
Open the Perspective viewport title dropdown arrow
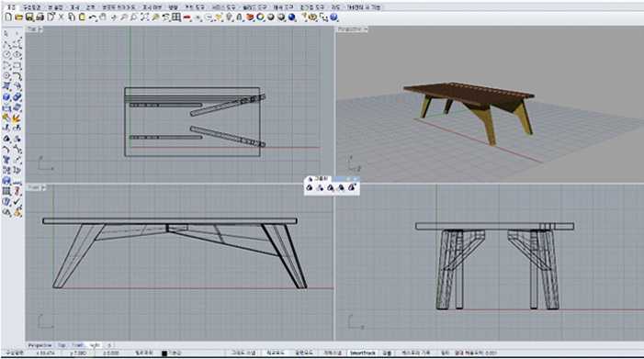pos(366,29)
